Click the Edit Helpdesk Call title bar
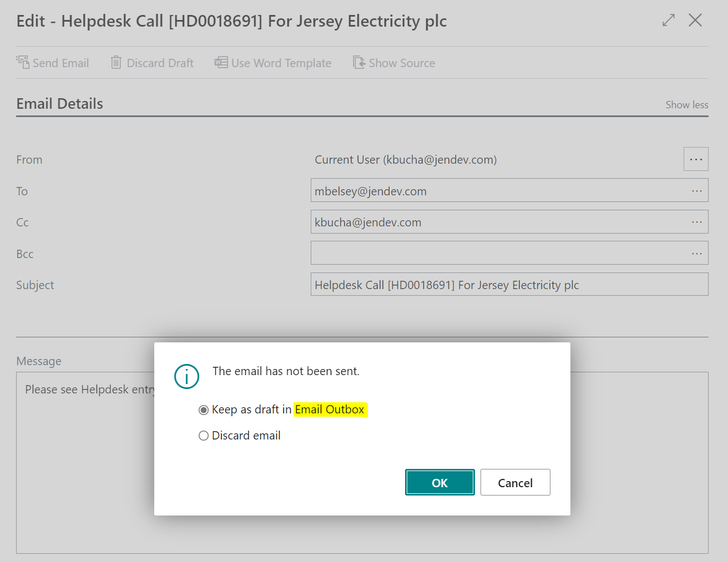The image size is (728, 561). point(231,21)
